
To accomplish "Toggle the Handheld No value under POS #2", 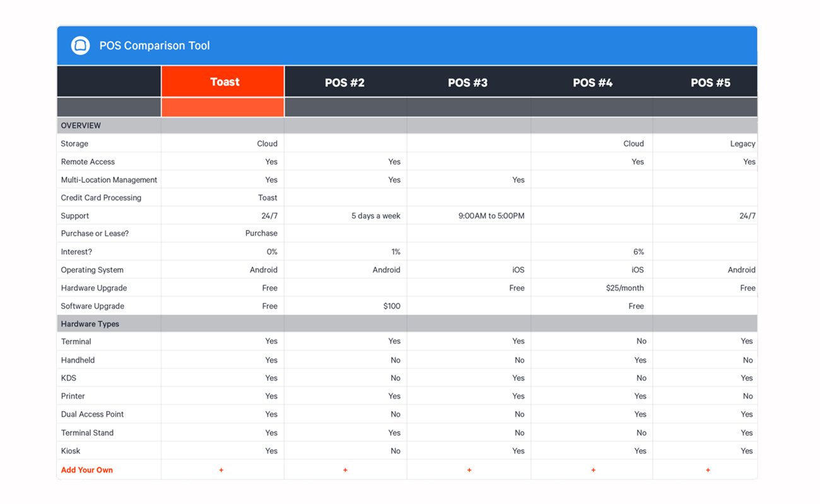I will click(x=395, y=360).
